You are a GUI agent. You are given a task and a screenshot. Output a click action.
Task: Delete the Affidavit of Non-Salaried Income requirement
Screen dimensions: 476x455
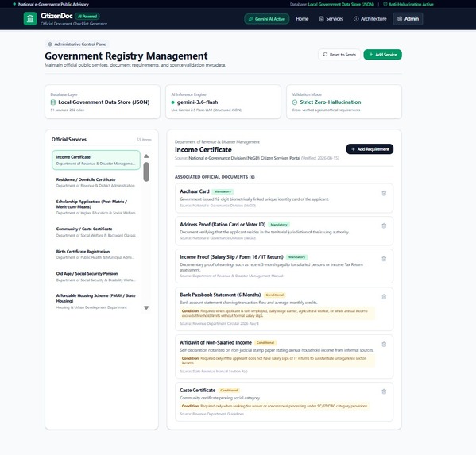click(384, 345)
